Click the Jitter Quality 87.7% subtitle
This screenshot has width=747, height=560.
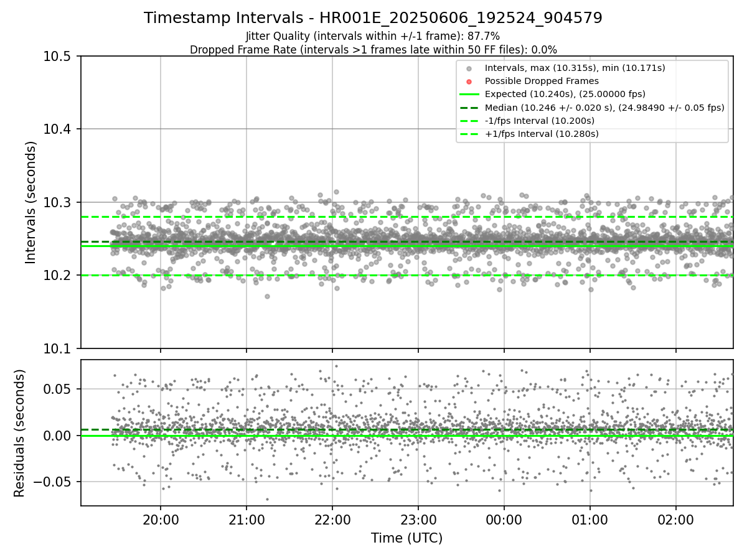click(373, 37)
